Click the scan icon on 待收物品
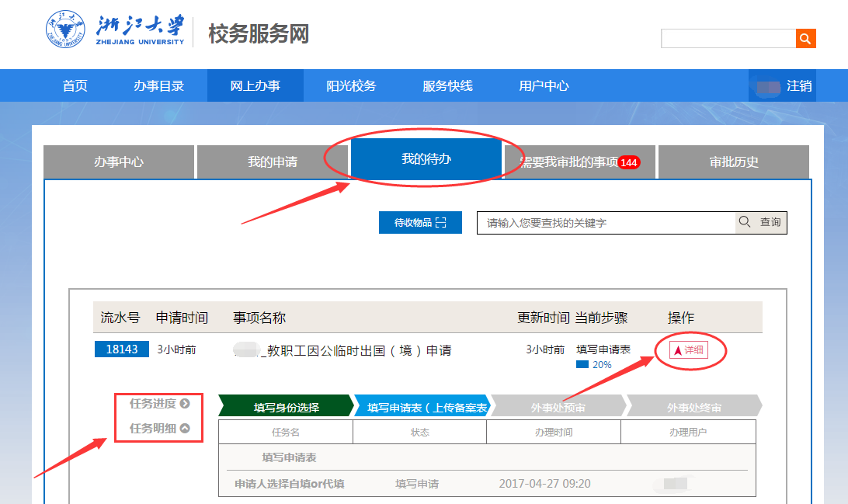The image size is (848, 504). (x=441, y=223)
